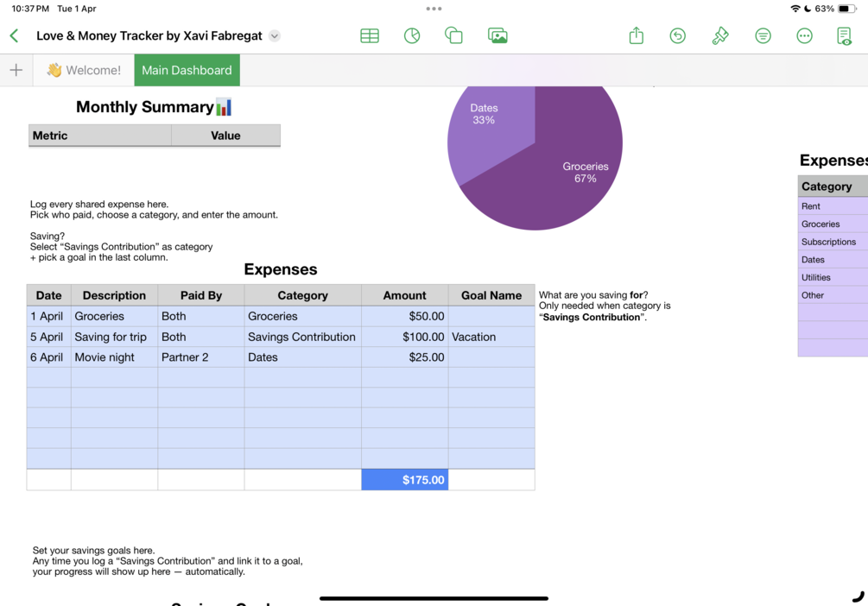Viewport: 868px width, 606px height.
Task: Open the organize and filter icon
Action: click(763, 36)
